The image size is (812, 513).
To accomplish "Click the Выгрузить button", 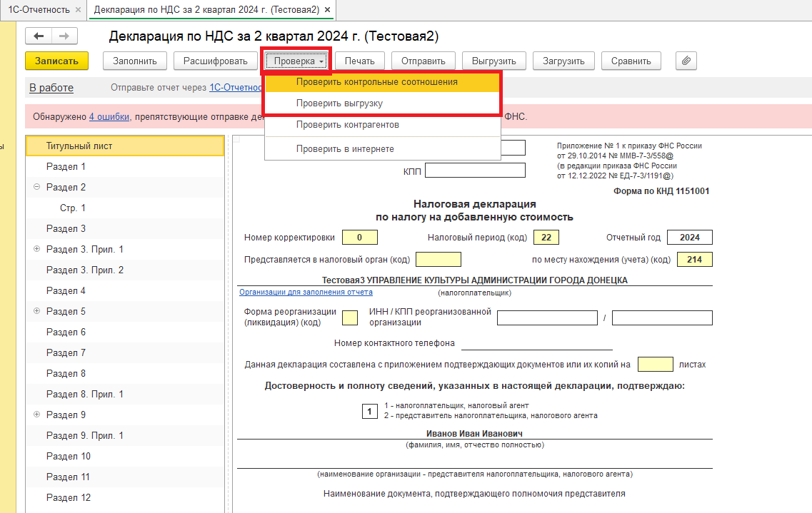I will [494, 61].
